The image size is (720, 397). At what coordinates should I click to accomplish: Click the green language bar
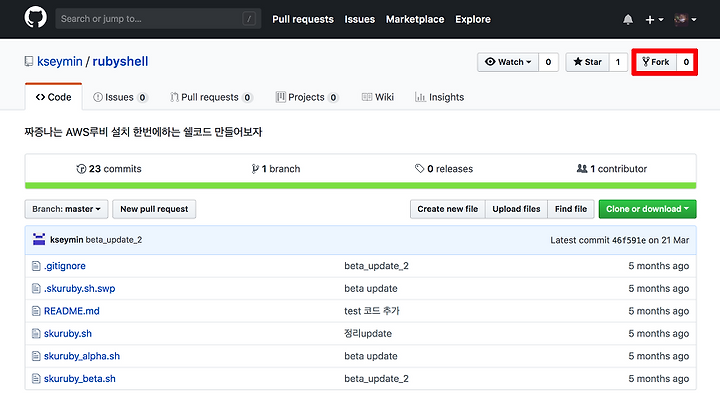(360, 186)
